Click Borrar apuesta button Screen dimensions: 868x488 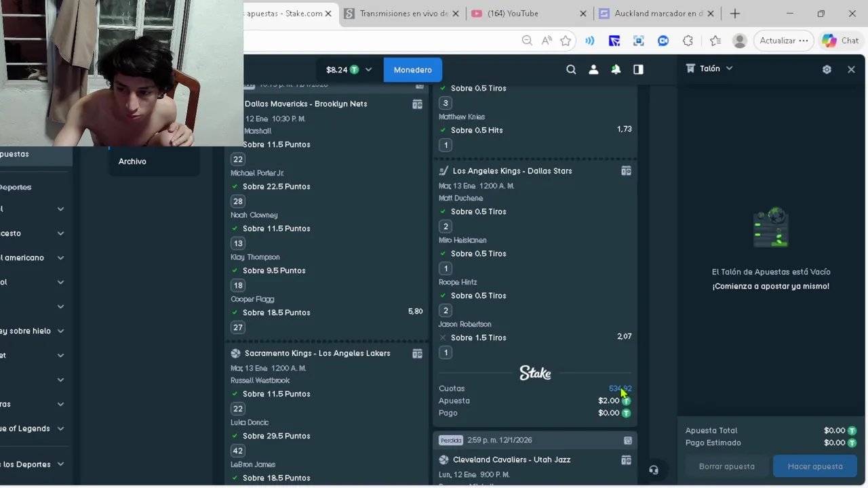click(x=726, y=466)
